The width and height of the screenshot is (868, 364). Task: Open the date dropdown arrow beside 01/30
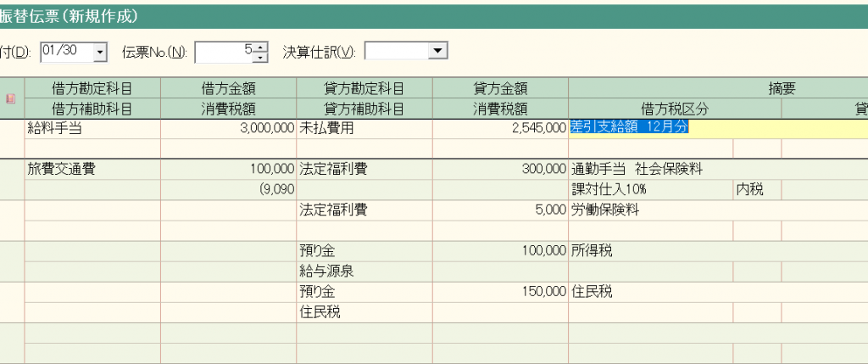tap(101, 53)
